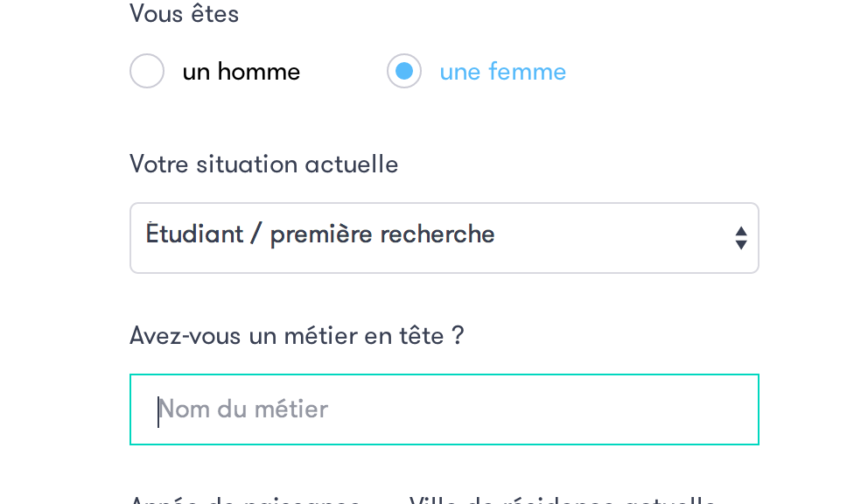Click the "Avez-vous un métier en tête ?" label

click(x=296, y=335)
